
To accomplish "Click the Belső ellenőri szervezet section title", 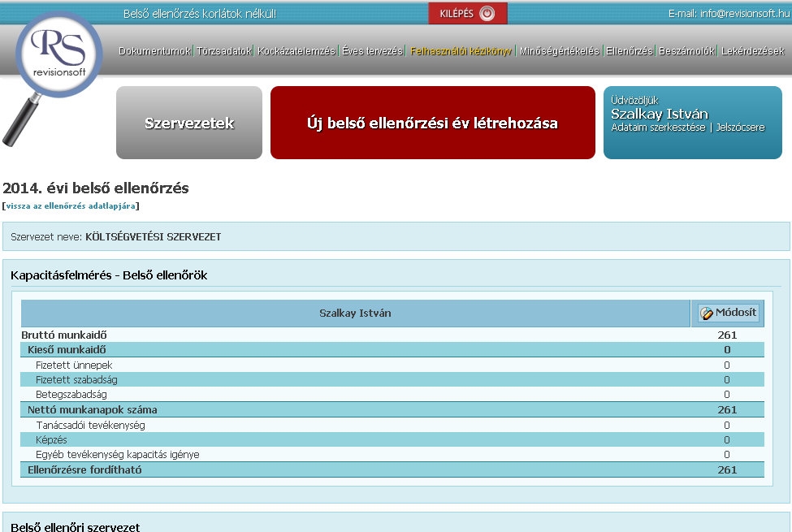I will point(76,527).
